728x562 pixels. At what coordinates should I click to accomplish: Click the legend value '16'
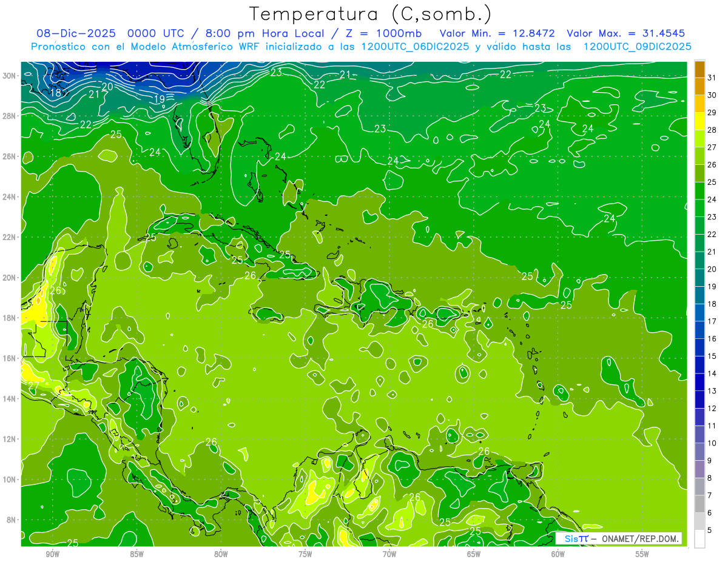(x=712, y=339)
